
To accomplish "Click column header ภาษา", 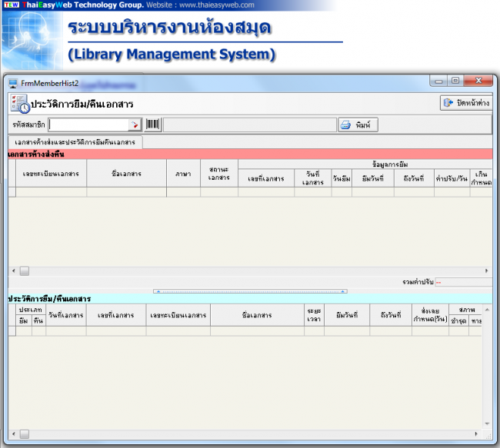I will 183,174.
